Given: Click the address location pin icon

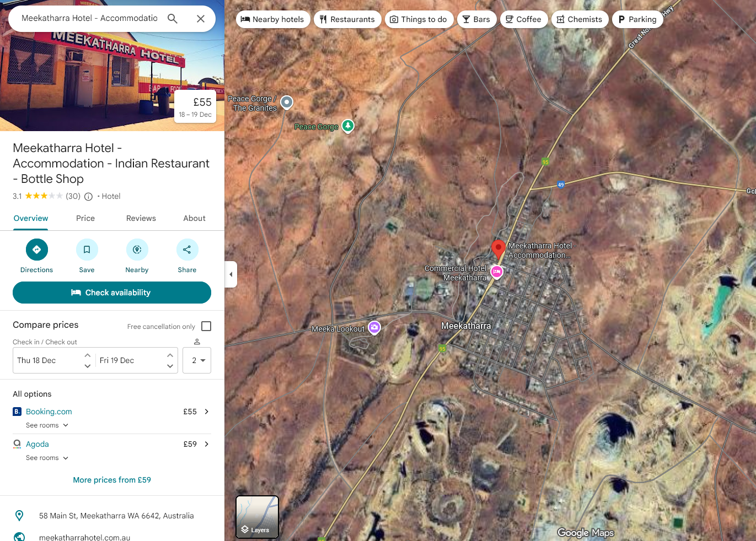Looking at the screenshot, I should [x=19, y=516].
